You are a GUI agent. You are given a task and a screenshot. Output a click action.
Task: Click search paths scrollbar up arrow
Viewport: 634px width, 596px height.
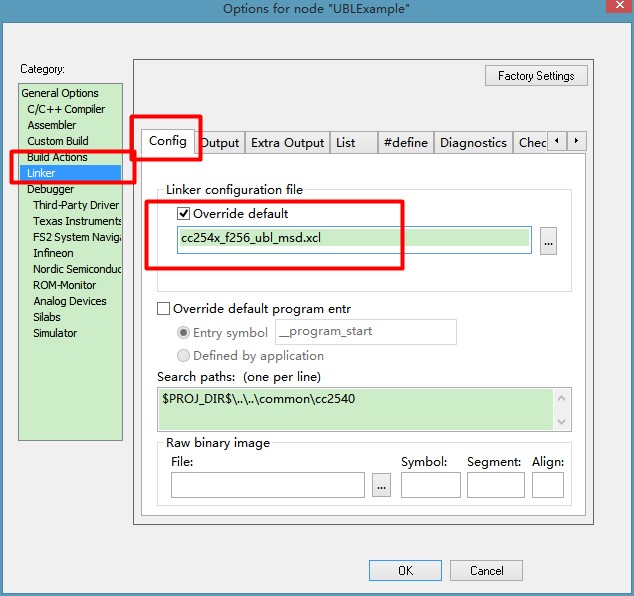click(x=562, y=399)
